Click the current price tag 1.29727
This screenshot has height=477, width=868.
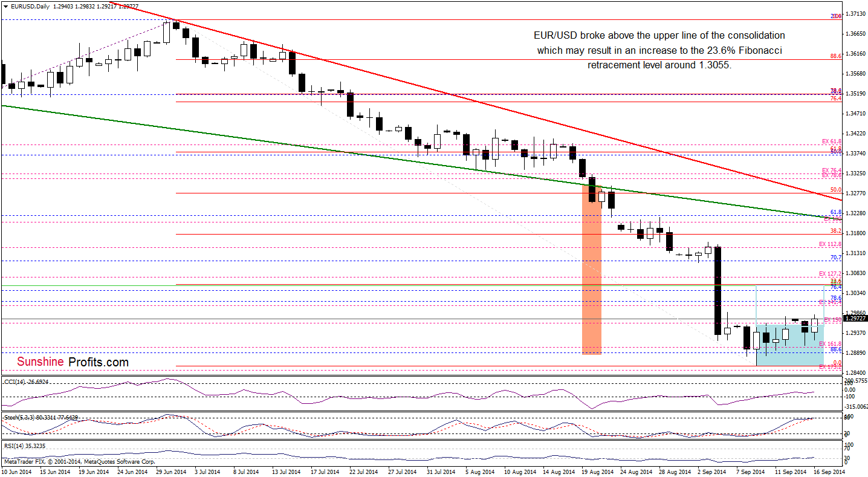coord(856,318)
